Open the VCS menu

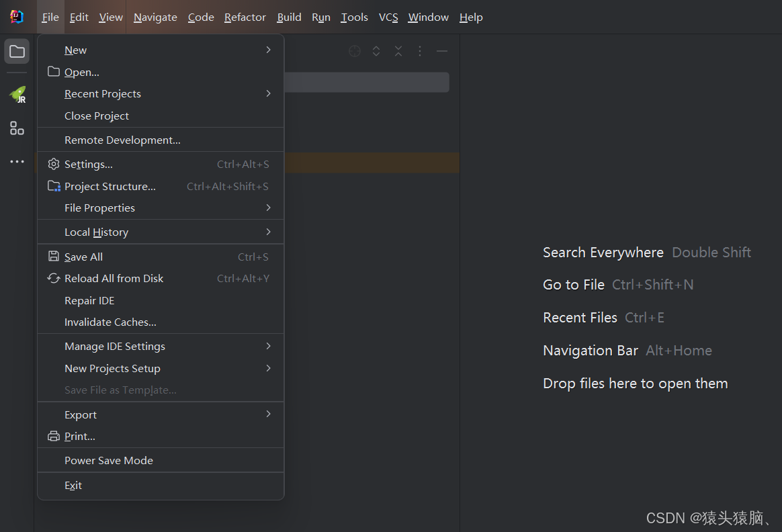click(x=388, y=17)
